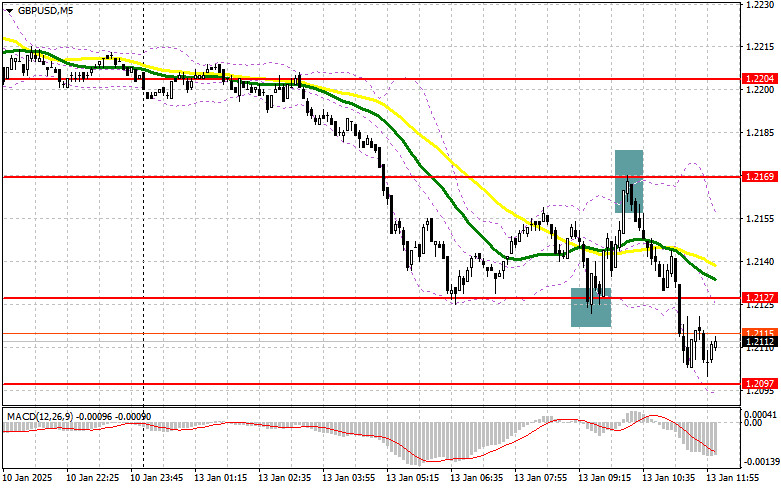The width and height of the screenshot is (781, 489).
Task: Click the 10 Jan 23:45 time label
Action: [x=156, y=478]
